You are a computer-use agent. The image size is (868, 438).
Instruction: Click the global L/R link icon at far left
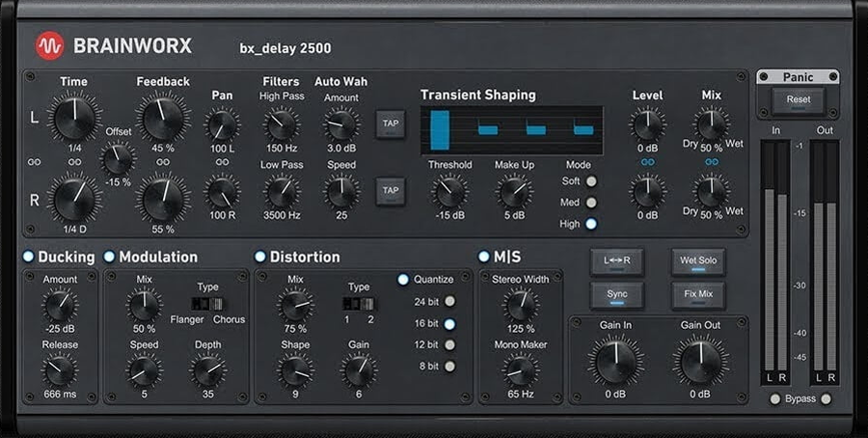point(35,162)
